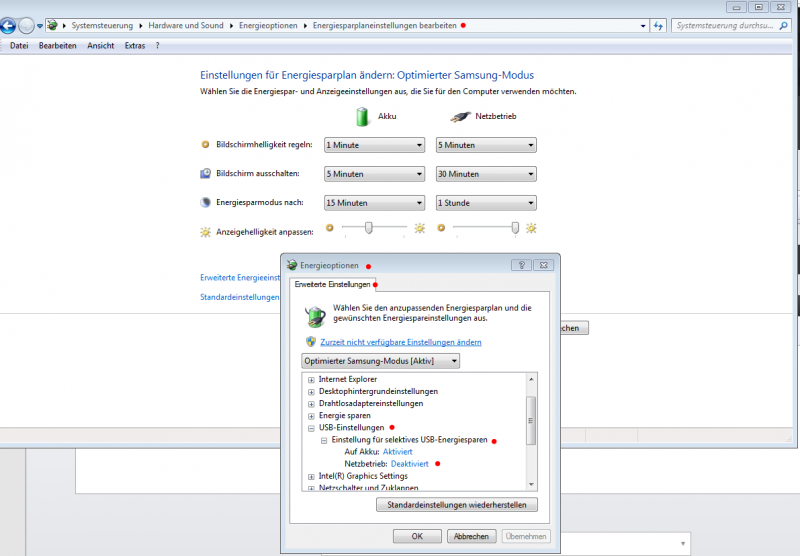Click settings tree vertical scrollbar thumb

(531, 420)
